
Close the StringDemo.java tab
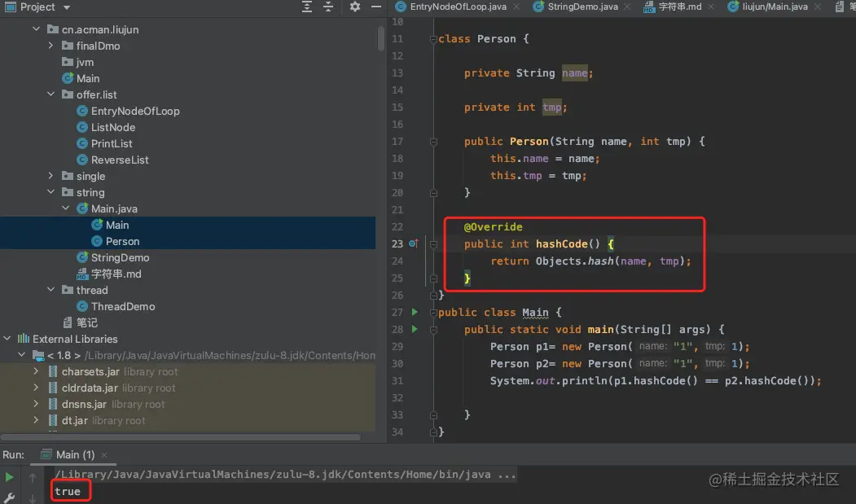coord(627,7)
